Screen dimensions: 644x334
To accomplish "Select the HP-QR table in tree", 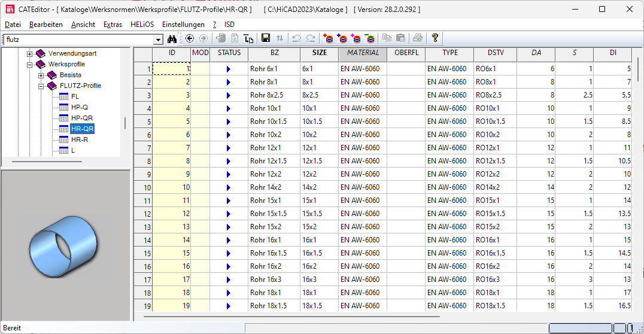I will (82, 118).
